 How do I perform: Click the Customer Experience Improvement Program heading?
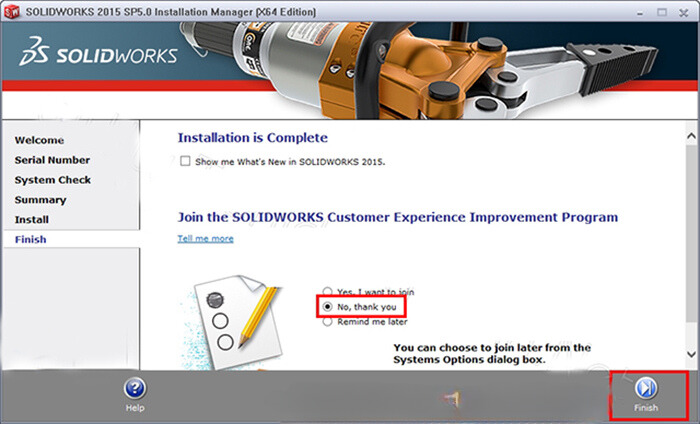(x=398, y=217)
